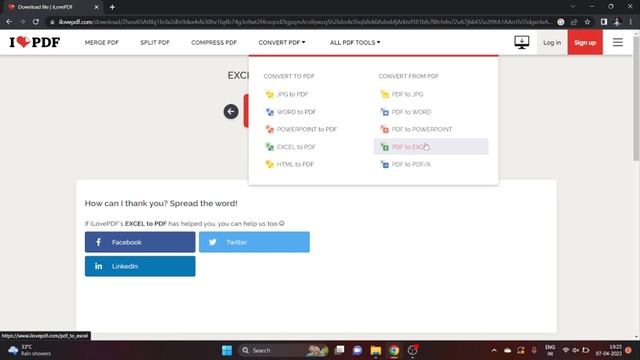Open the Chrome three-dot menu
This screenshot has width=640, height=360.
click(x=631, y=22)
